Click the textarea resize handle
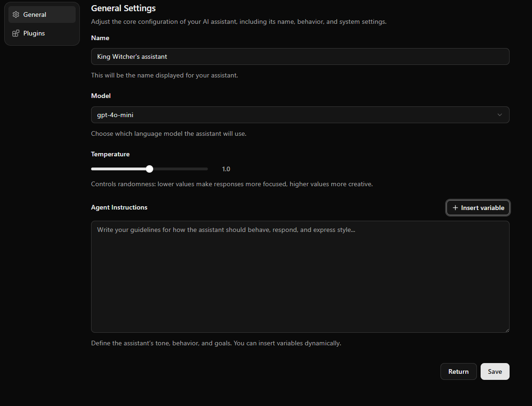Image resolution: width=532 pixels, height=406 pixels. click(x=507, y=330)
